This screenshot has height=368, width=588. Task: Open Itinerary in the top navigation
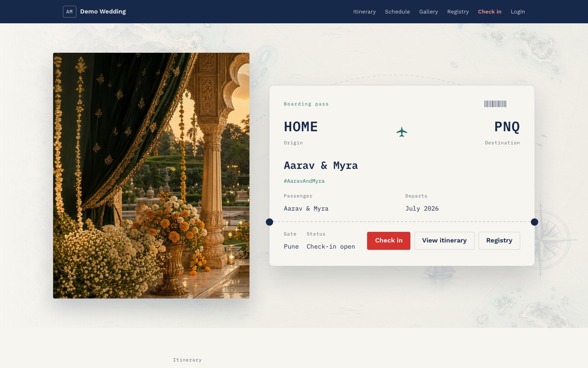pyautogui.click(x=364, y=11)
